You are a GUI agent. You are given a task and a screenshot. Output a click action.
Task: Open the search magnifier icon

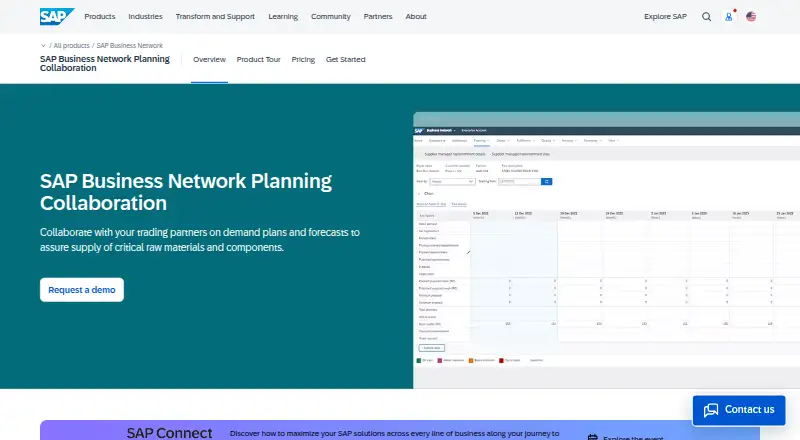click(706, 16)
